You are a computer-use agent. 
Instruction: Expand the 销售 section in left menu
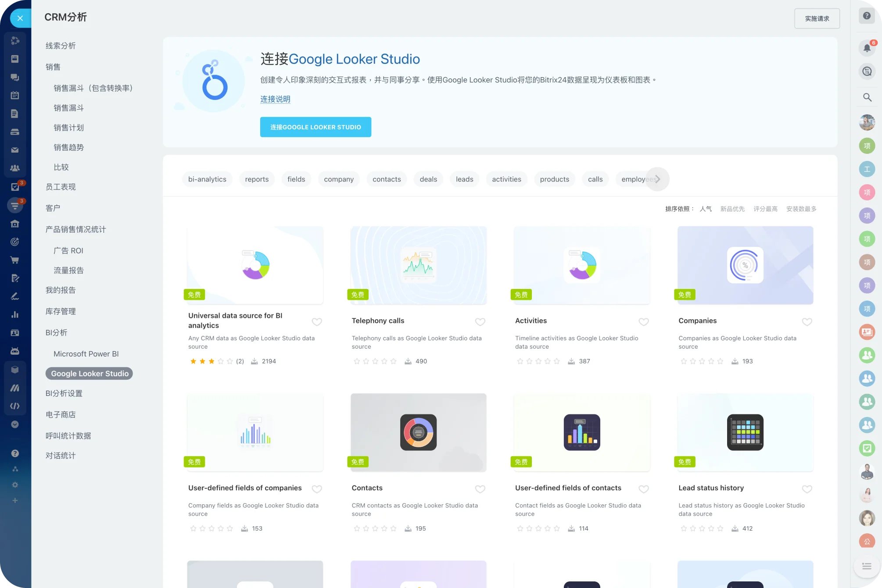[x=53, y=67]
